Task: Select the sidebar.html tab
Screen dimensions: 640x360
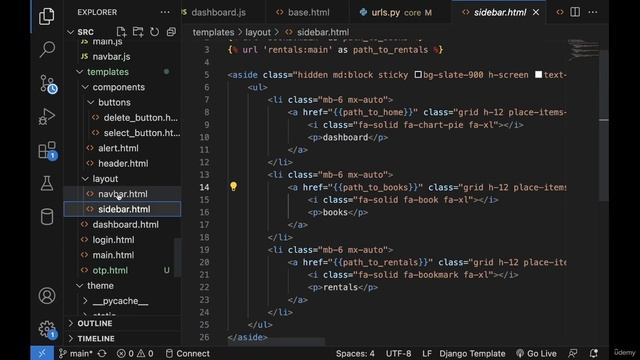Action: tap(500, 12)
